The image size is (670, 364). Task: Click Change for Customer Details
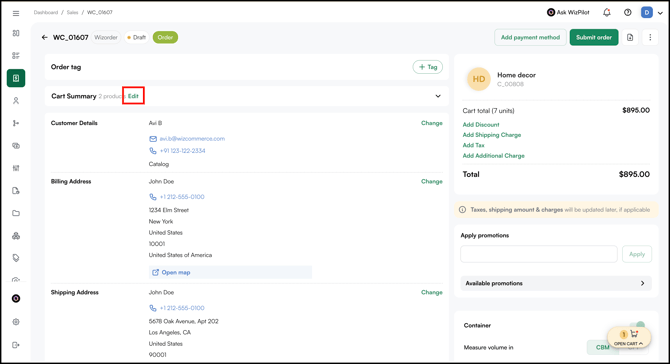click(432, 123)
